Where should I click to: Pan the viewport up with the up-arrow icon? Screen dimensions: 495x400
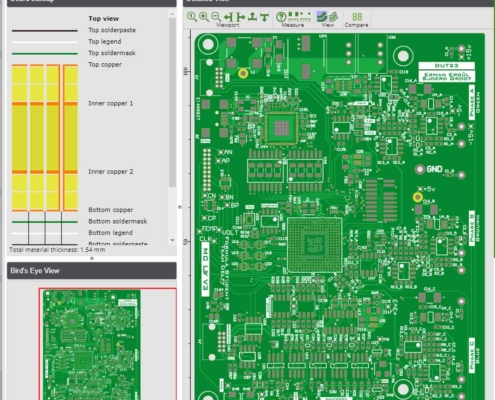(x=252, y=17)
